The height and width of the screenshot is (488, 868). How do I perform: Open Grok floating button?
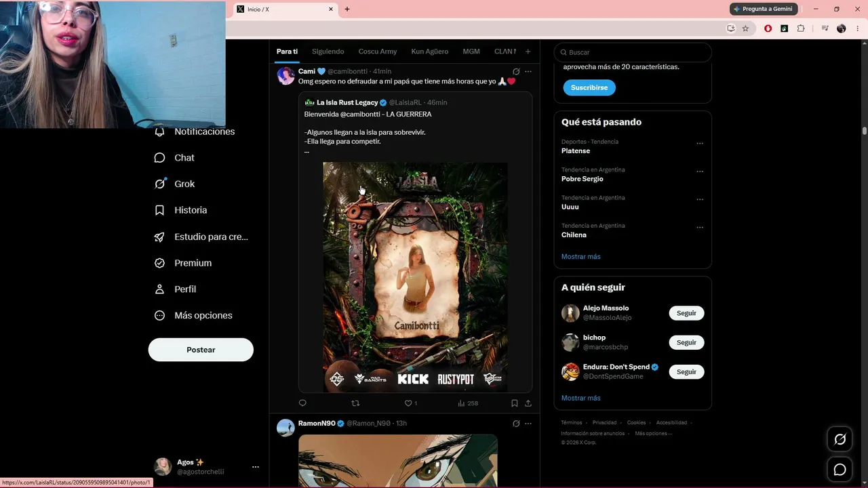(840, 439)
